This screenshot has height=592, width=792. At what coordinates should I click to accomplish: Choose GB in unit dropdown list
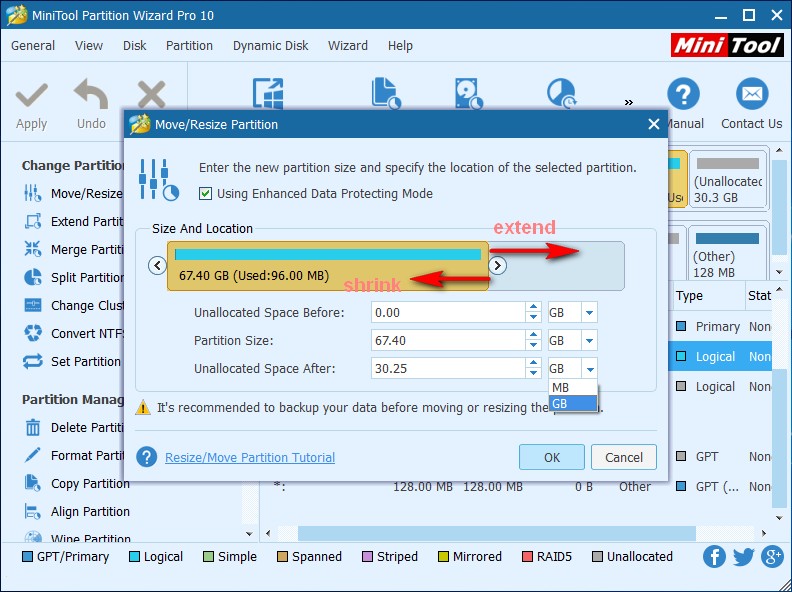[573, 404]
